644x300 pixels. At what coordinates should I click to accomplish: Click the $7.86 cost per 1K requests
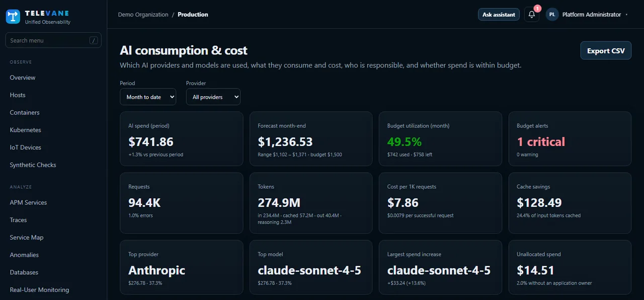point(403,203)
